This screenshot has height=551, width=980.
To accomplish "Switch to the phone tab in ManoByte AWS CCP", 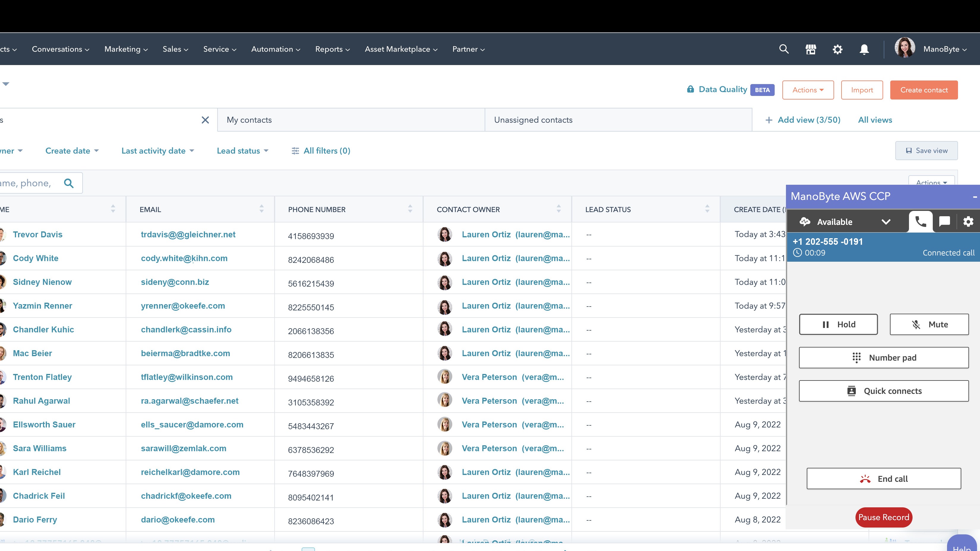I will pos(920,221).
